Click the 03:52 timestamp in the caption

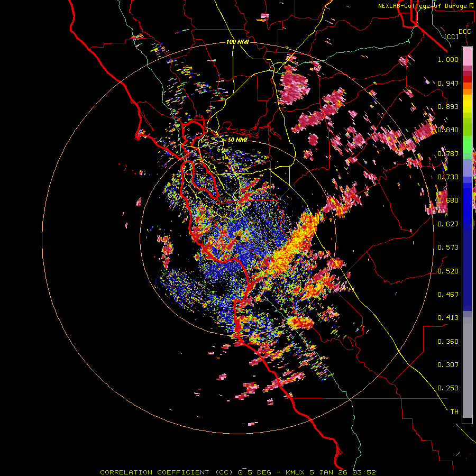pyautogui.click(x=364, y=472)
